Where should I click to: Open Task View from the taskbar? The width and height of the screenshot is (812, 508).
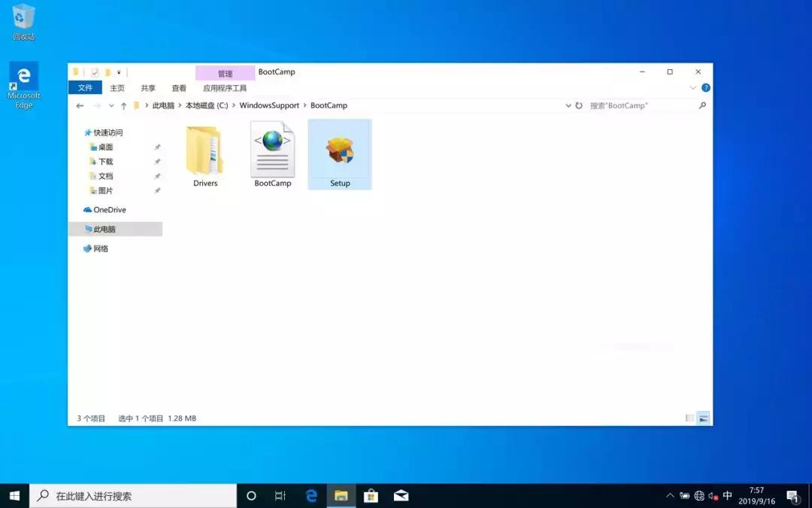tap(280, 495)
